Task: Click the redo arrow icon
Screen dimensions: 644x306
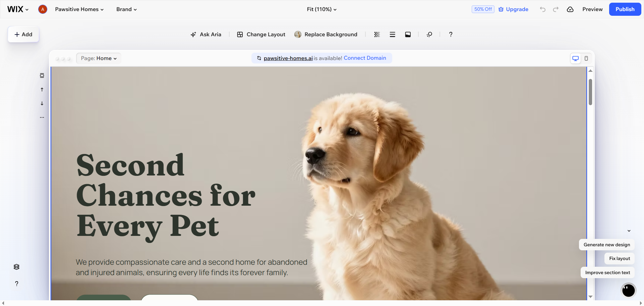Action: (555, 9)
